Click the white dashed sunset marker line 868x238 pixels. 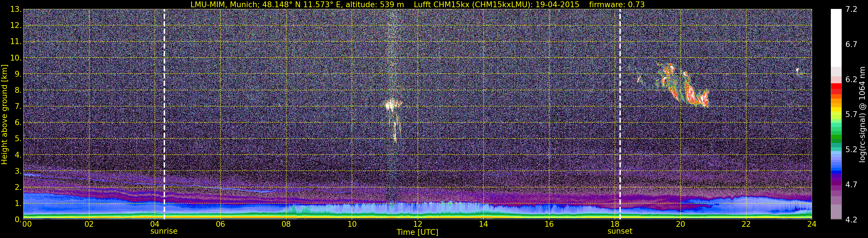620,114
